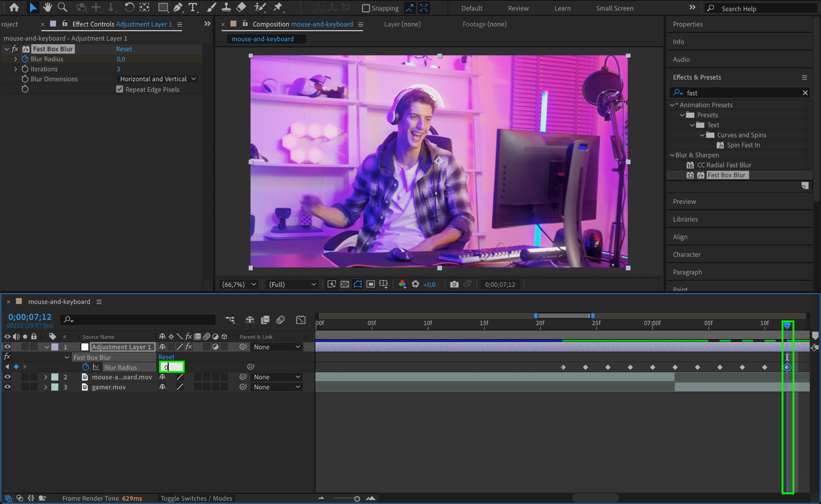
Task: Switch to the Review workspace
Action: pos(518,8)
